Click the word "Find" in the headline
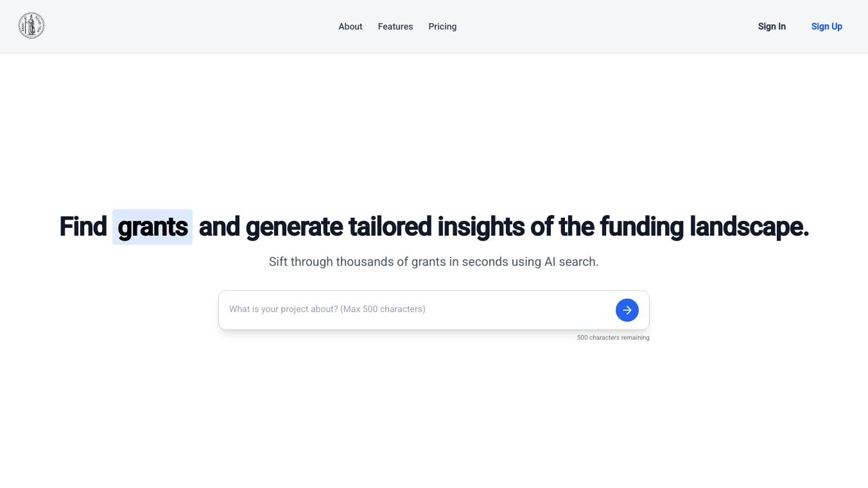Image resolution: width=868 pixels, height=488 pixels. click(x=83, y=227)
